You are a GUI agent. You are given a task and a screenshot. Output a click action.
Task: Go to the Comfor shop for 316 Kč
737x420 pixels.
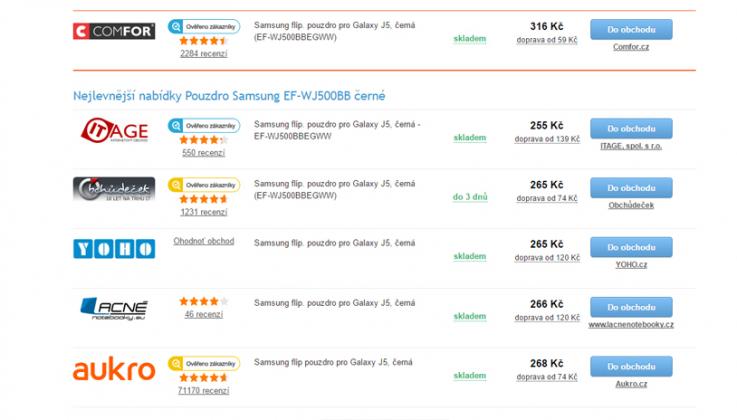[631, 29]
